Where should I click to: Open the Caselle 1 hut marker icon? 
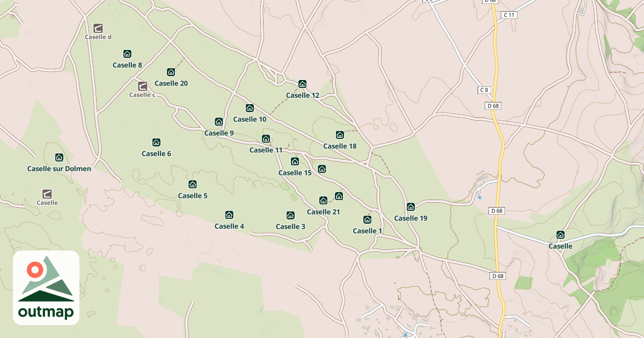tap(367, 219)
